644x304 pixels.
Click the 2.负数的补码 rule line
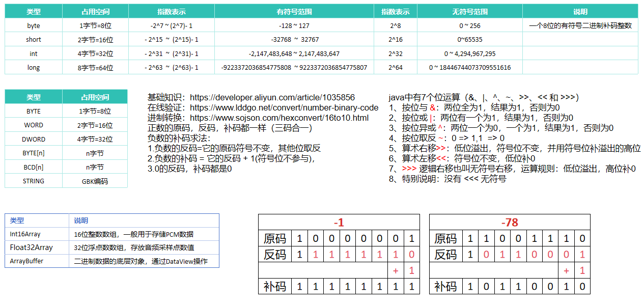tap(232, 158)
